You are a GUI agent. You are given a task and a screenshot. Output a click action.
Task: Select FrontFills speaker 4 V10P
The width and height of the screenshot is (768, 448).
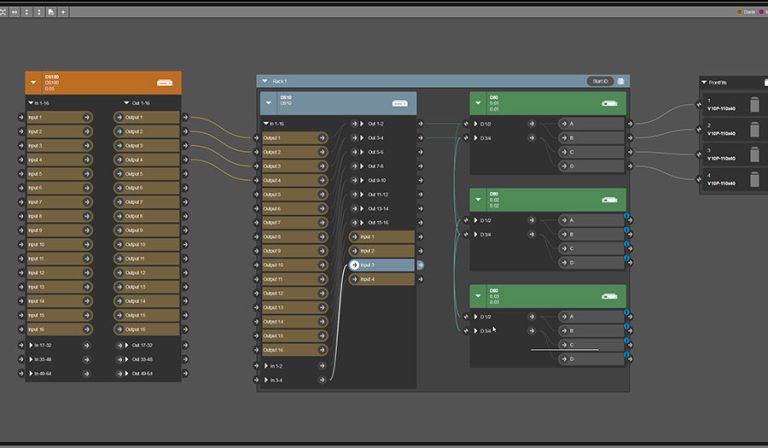734,179
